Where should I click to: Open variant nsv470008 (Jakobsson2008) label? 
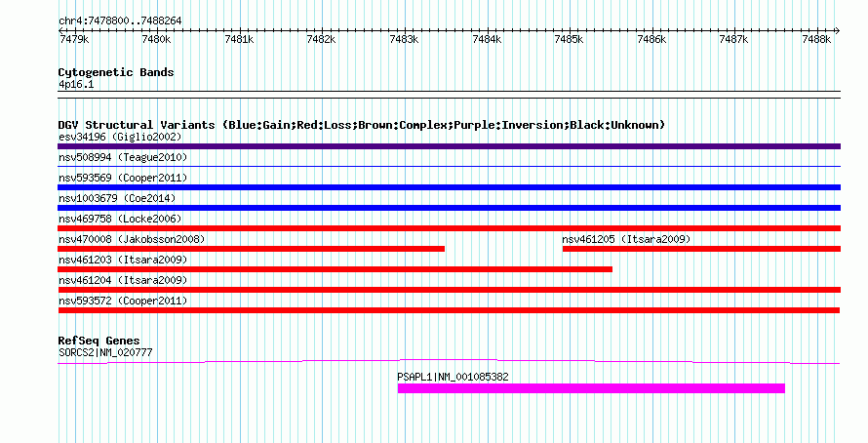(x=132, y=239)
